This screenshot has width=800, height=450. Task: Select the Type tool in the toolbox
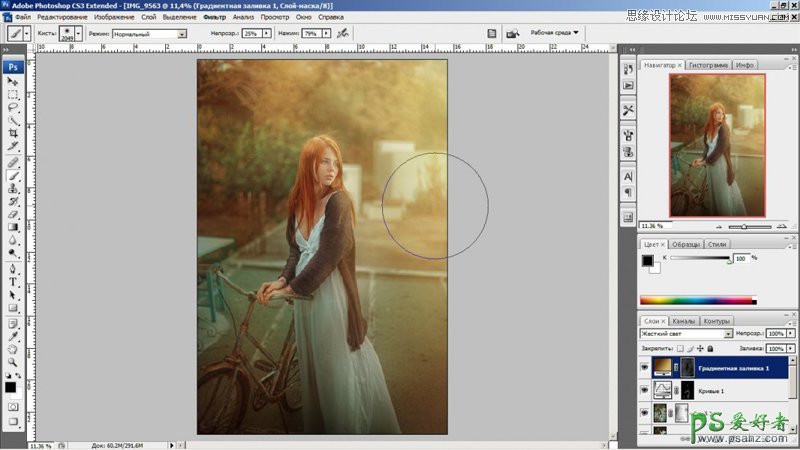tap(13, 282)
